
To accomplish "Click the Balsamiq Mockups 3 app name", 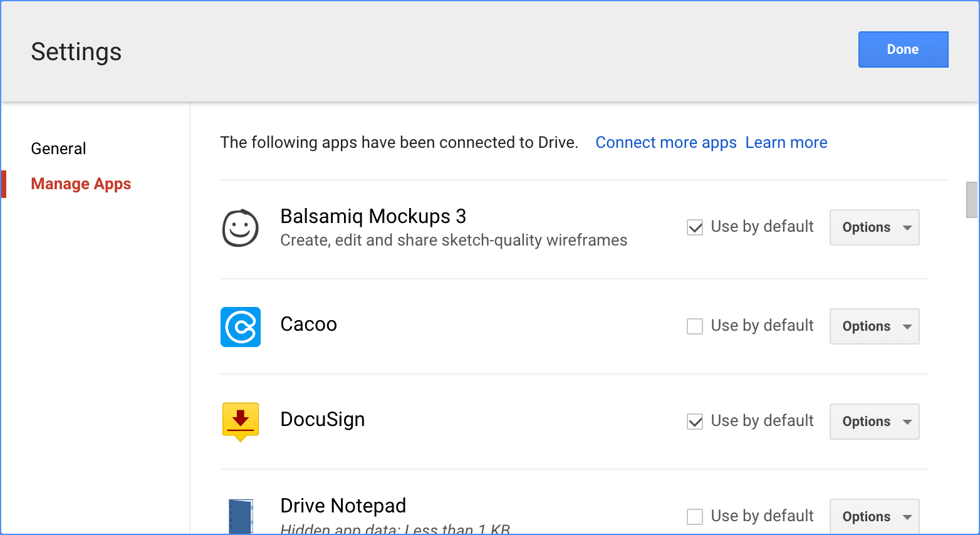I will [x=373, y=216].
